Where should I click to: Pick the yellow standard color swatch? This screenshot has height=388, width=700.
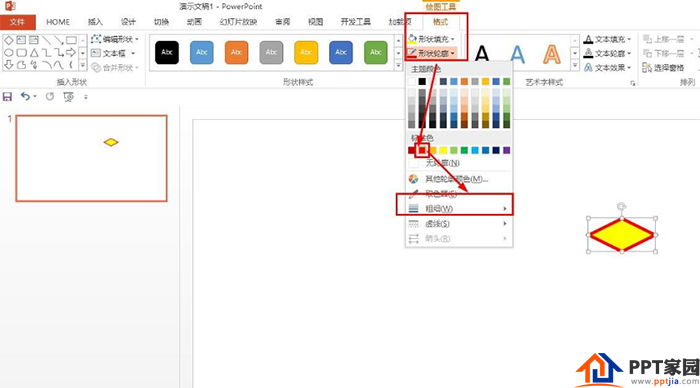tap(443, 150)
